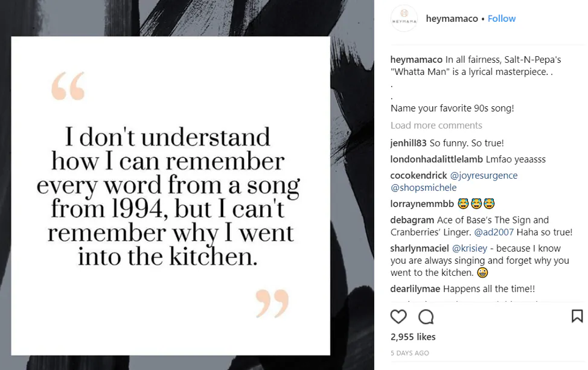Expand Load more comments
This screenshot has width=588, height=370.
coord(436,126)
